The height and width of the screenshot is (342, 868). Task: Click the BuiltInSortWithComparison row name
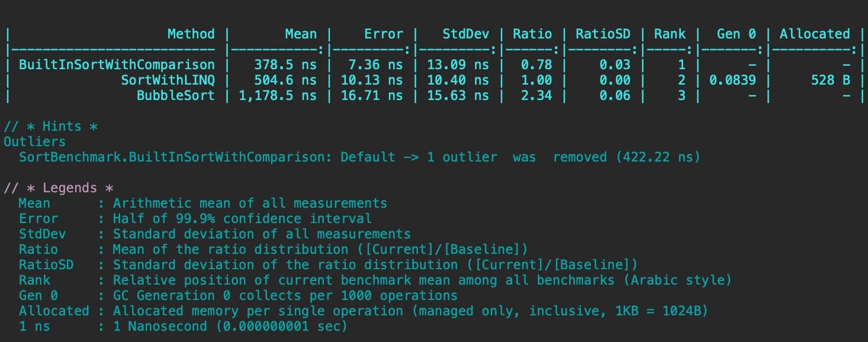click(x=117, y=64)
